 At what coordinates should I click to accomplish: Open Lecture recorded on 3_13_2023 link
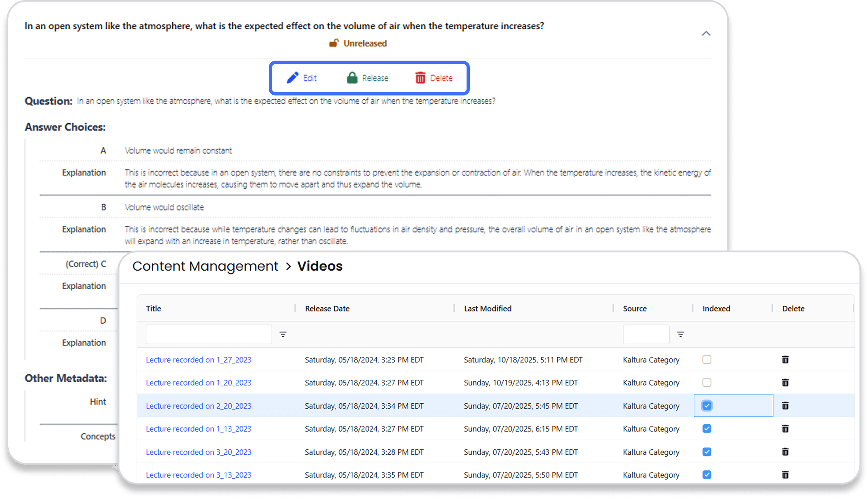point(198,475)
